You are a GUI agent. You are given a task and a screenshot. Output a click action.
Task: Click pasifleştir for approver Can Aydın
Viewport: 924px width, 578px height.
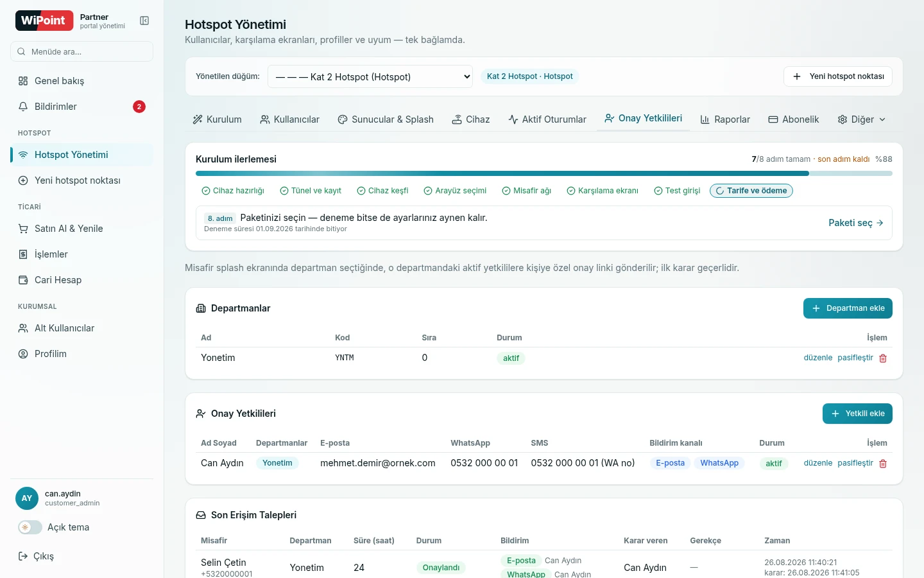point(855,463)
